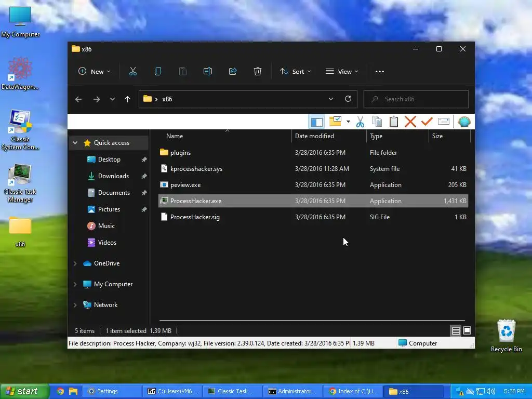Image resolution: width=532 pixels, height=399 pixels.
Task: Go up one folder level with up arrow
Action: coord(128,99)
